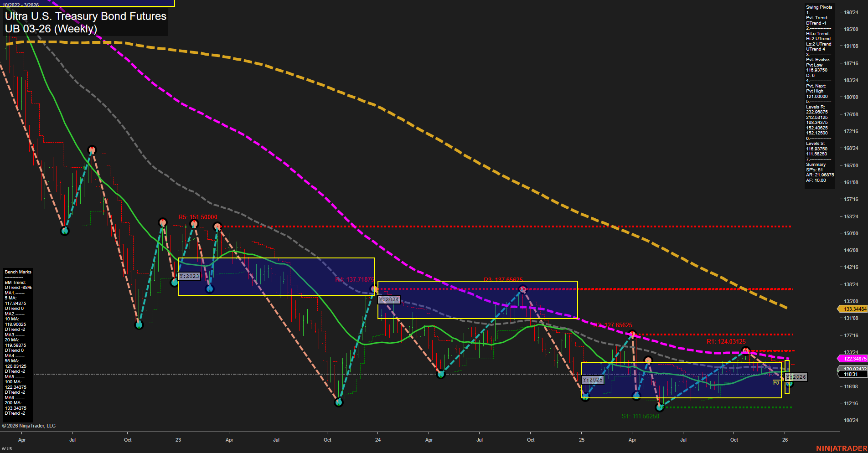Click the 10/2022 - 3/2026 date range label
The width and height of the screenshot is (868, 453).
(x=22, y=4)
